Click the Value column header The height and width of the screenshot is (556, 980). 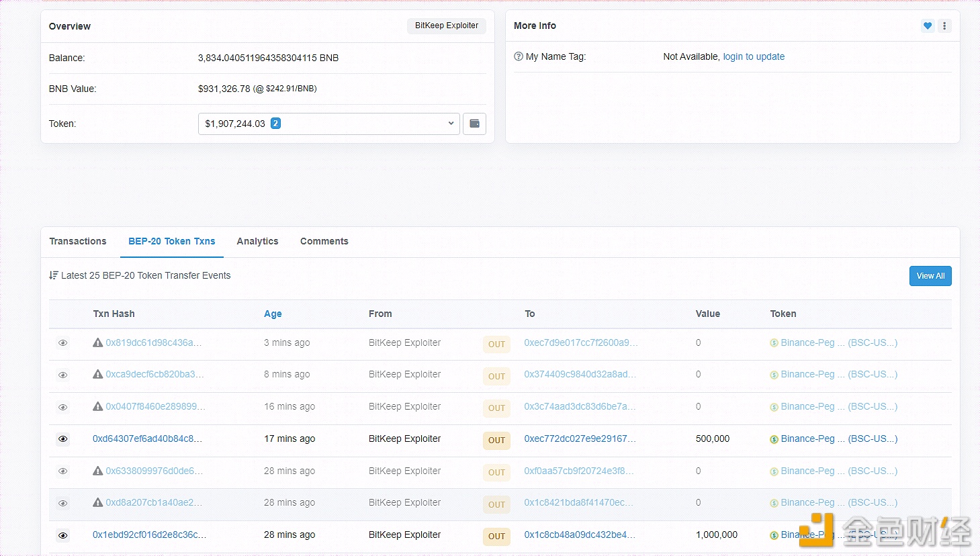708,314
